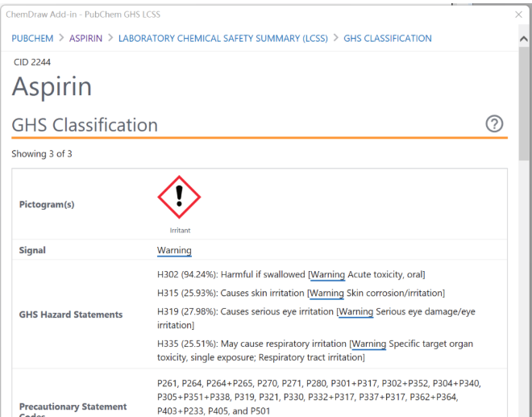The image size is (532, 417).
Task: Click the 'Signal' row label
Action: (32, 250)
